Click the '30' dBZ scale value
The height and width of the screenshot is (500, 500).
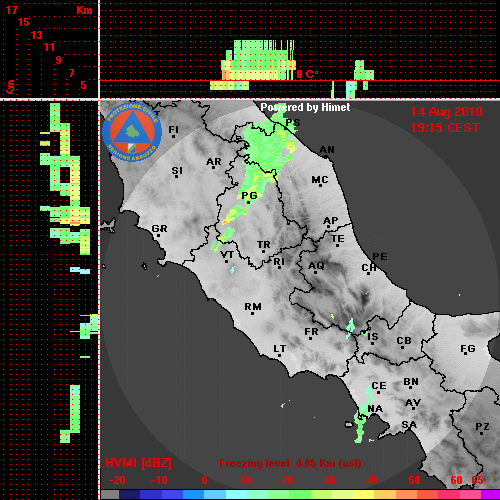pyautogui.click(x=330, y=480)
